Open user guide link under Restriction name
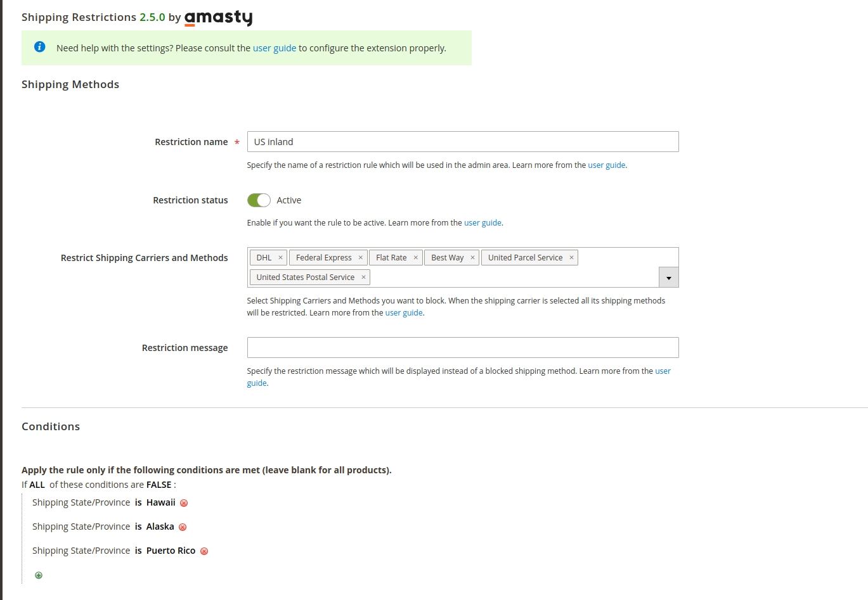Image resolution: width=868 pixels, height=600 pixels. tap(606, 165)
